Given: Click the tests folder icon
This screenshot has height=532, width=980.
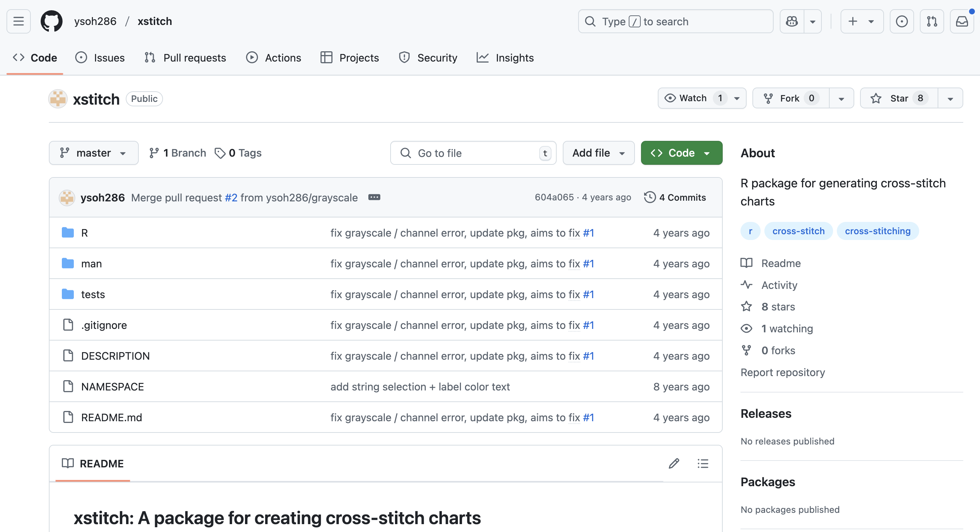Looking at the screenshot, I should (68, 294).
